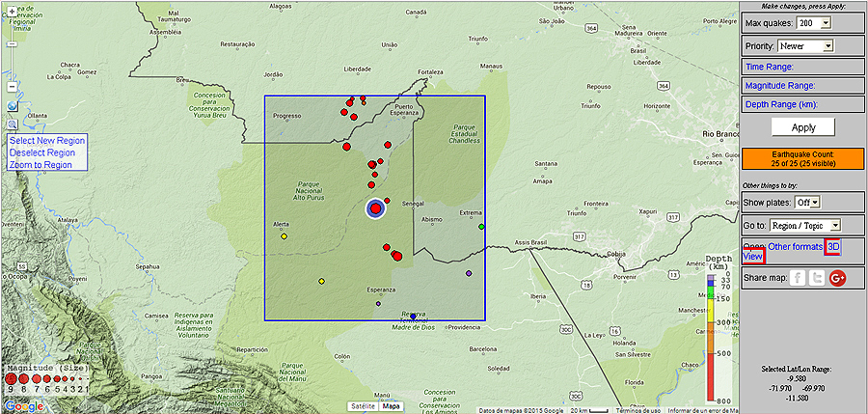Open the Priority dropdown set to Newer
The image size is (868, 414).
click(x=805, y=46)
